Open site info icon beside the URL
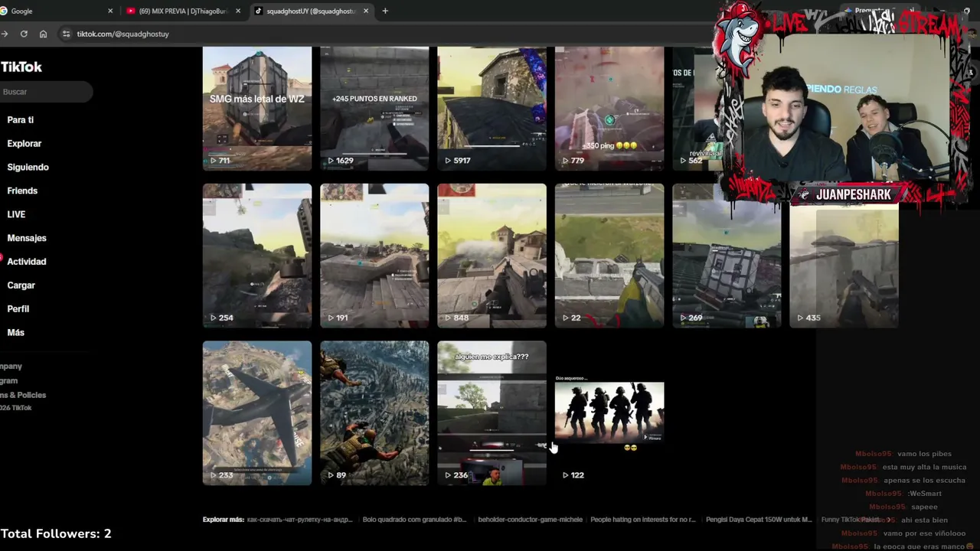 (66, 34)
